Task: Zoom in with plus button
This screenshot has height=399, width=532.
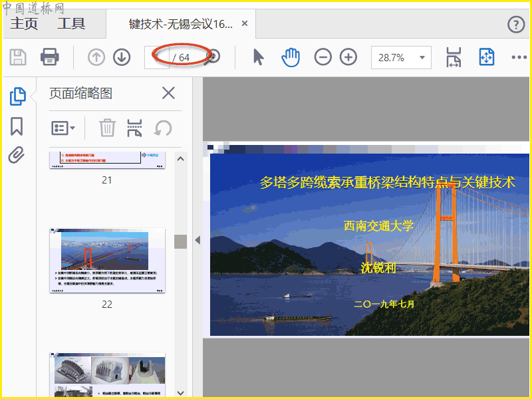Action: point(348,57)
